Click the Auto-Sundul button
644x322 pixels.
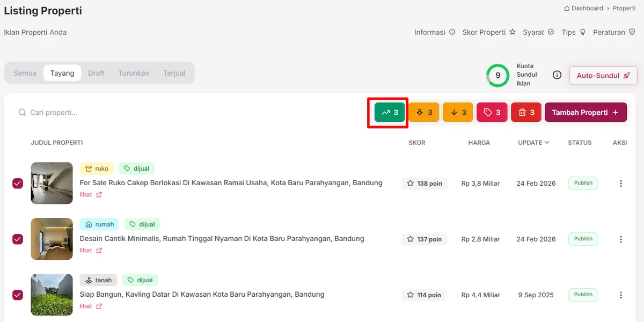[x=603, y=76]
